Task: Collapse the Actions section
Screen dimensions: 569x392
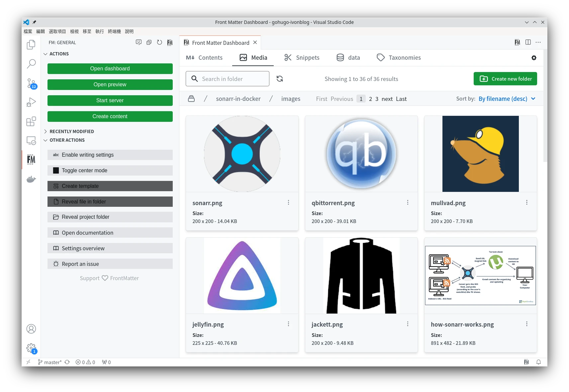Action: coord(59,54)
